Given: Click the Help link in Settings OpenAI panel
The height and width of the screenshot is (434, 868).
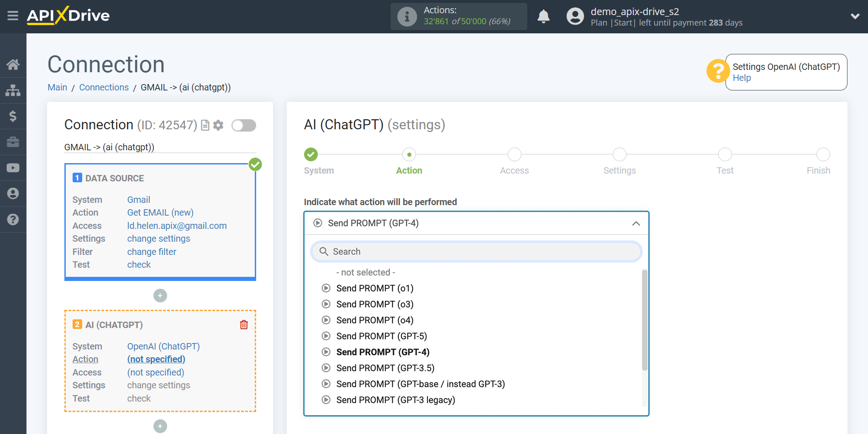Looking at the screenshot, I should (742, 78).
